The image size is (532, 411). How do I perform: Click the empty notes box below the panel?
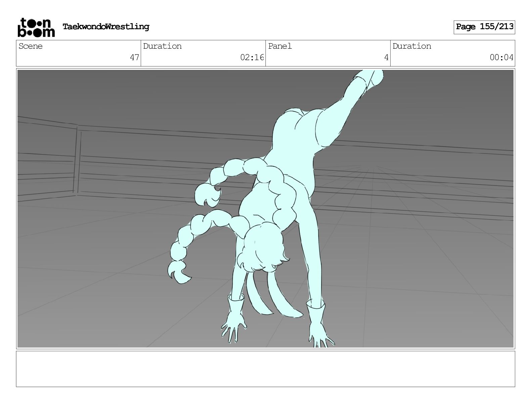point(266,369)
